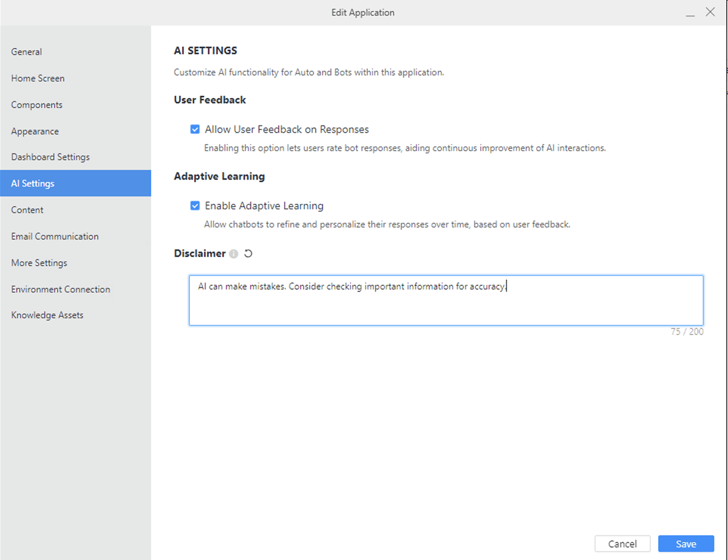
Task: Open the Content section
Action: tap(27, 210)
